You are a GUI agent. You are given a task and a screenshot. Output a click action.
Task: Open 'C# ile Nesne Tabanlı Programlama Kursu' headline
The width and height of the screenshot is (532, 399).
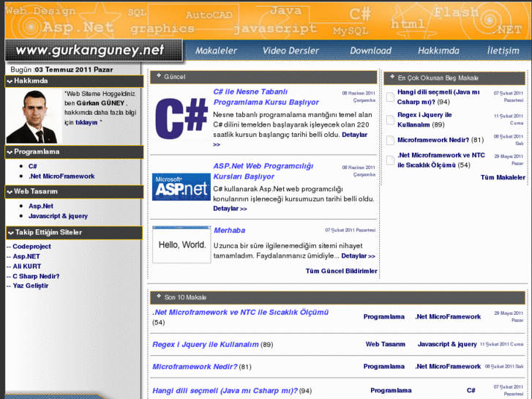pyautogui.click(x=266, y=97)
